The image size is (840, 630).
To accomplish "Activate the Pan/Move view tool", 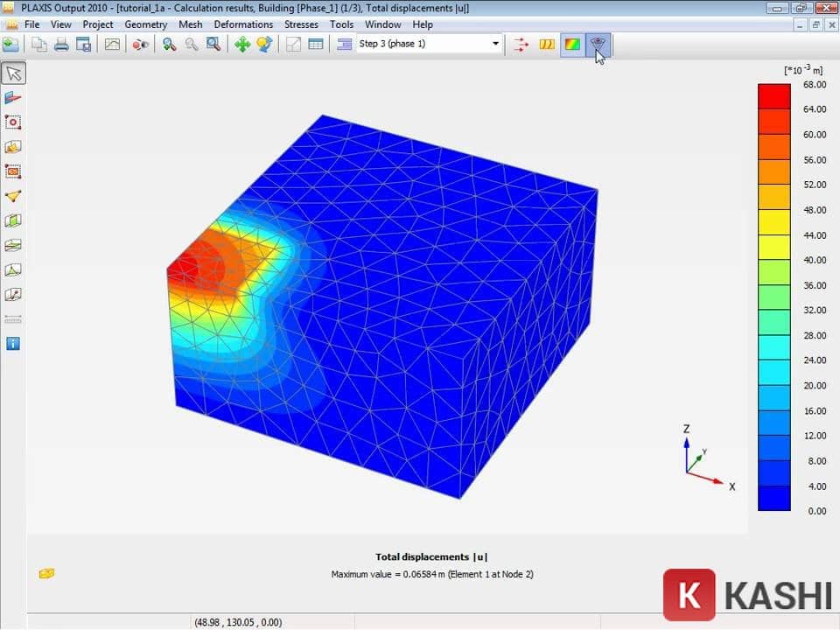I will (243, 44).
